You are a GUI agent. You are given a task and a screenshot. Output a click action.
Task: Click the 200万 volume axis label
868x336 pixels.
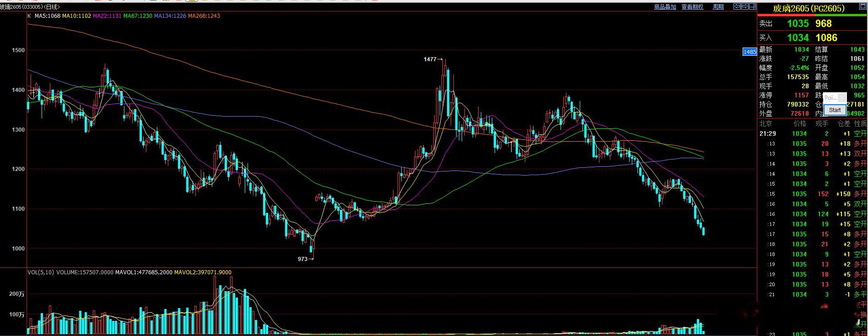coord(17,294)
